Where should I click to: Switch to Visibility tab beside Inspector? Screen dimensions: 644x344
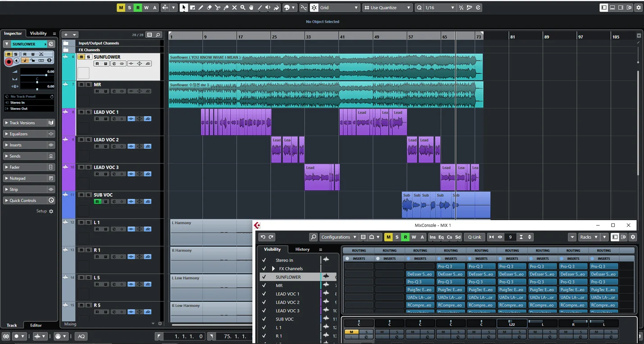[x=38, y=33]
